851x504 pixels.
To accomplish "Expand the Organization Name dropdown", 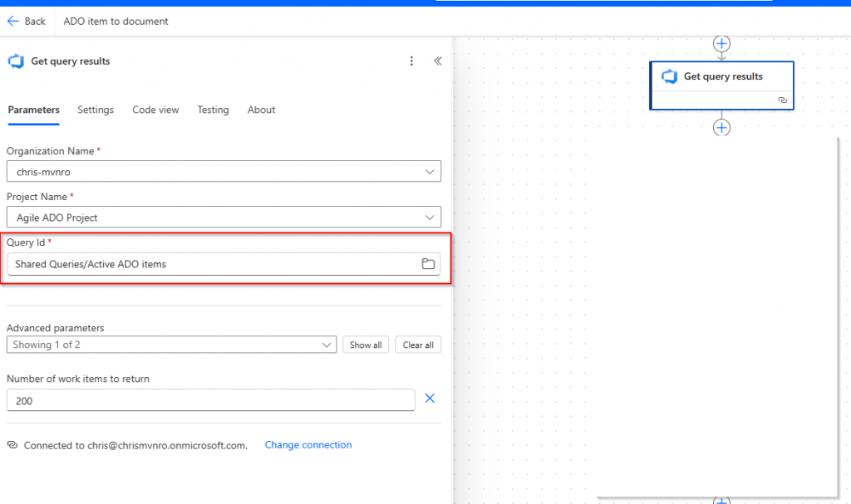I will click(224, 171).
